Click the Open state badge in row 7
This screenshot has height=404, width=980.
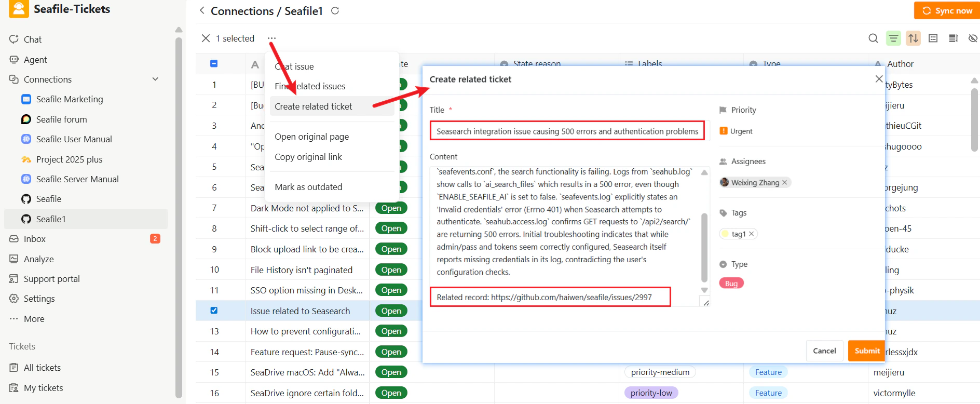pyautogui.click(x=391, y=208)
